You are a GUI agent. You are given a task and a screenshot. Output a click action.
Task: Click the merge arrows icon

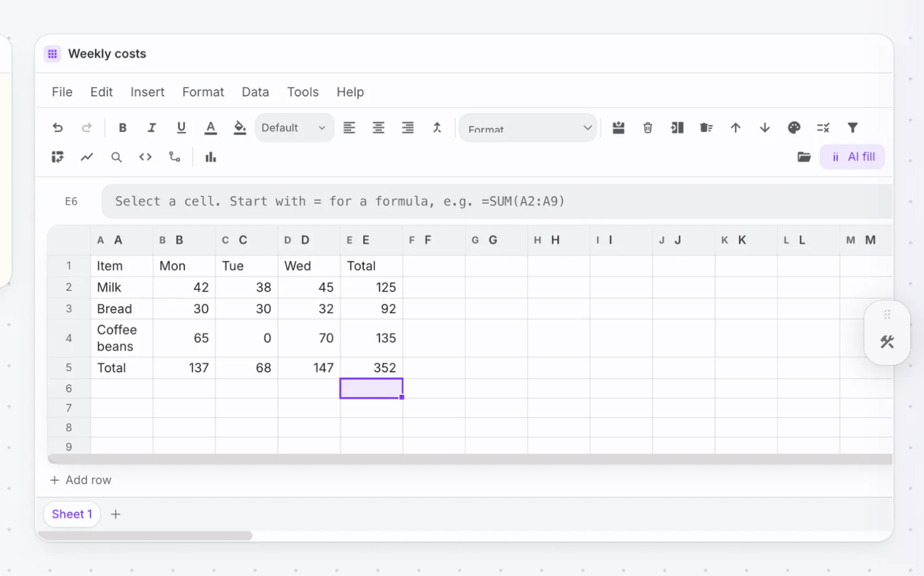[437, 128]
